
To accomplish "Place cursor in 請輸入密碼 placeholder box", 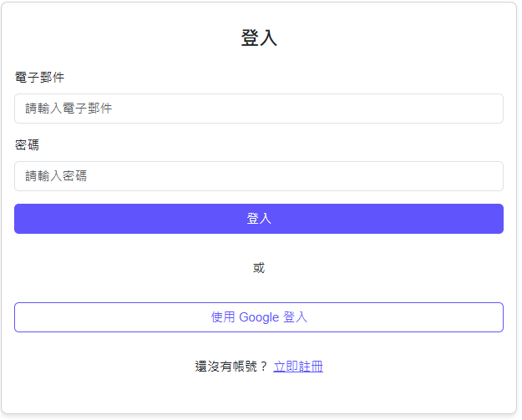I will [258, 176].
